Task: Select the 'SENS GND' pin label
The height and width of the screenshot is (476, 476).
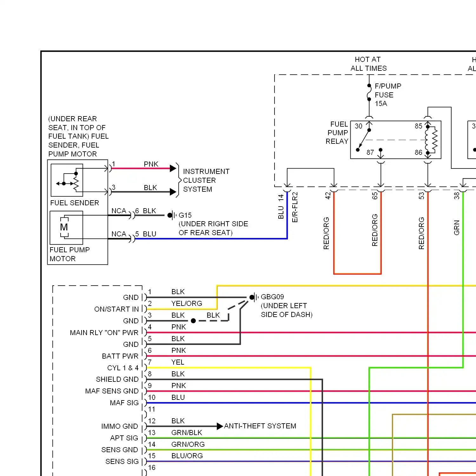Action: click(120, 450)
